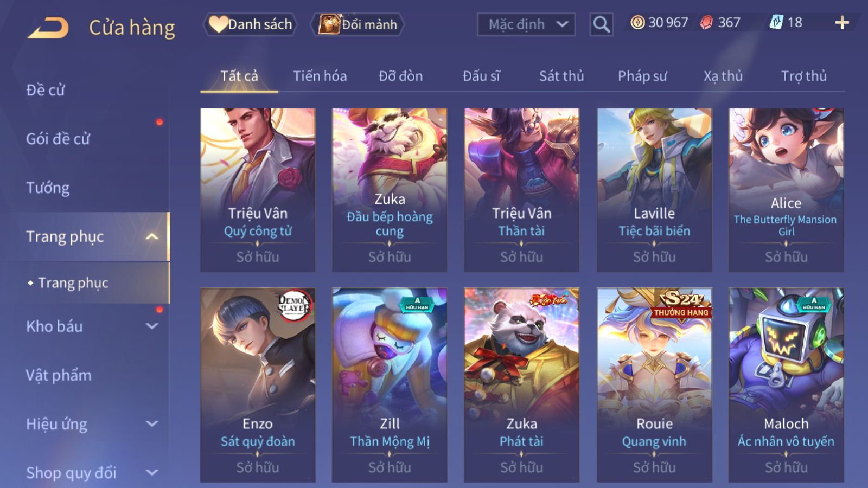This screenshot has width=868, height=488.
Task: Open the search magnifier icon
Action: (601, 24)
